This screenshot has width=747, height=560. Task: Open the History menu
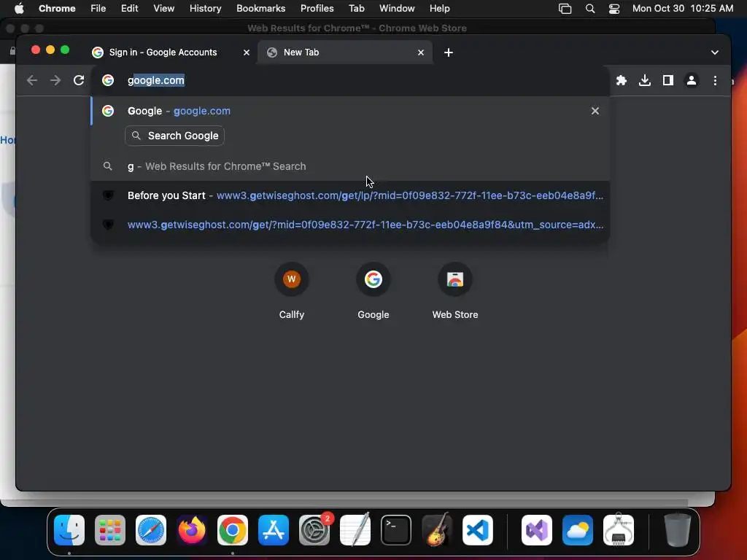[x=205, y=9]
